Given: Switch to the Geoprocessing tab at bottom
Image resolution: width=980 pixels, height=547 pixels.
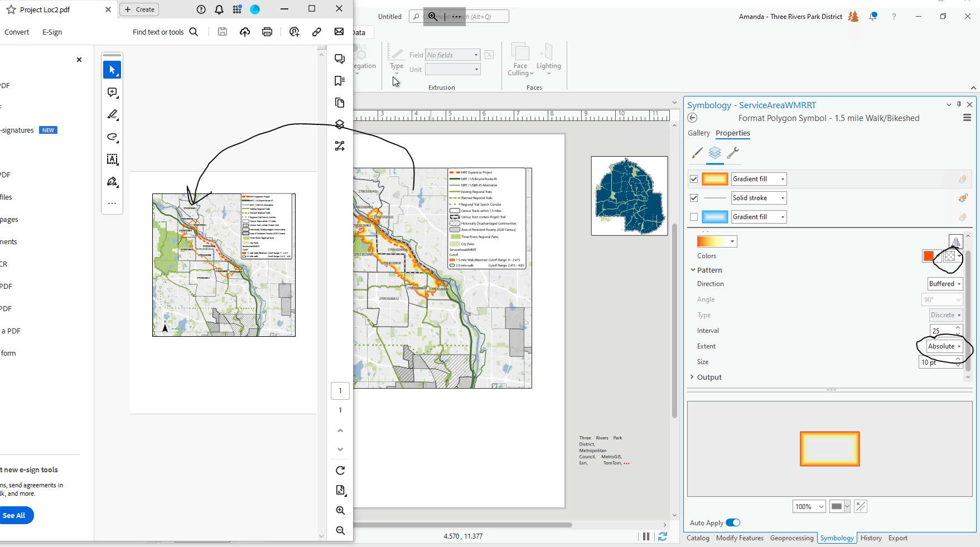Looking at the screenshot, I should [x=791, y=538].
